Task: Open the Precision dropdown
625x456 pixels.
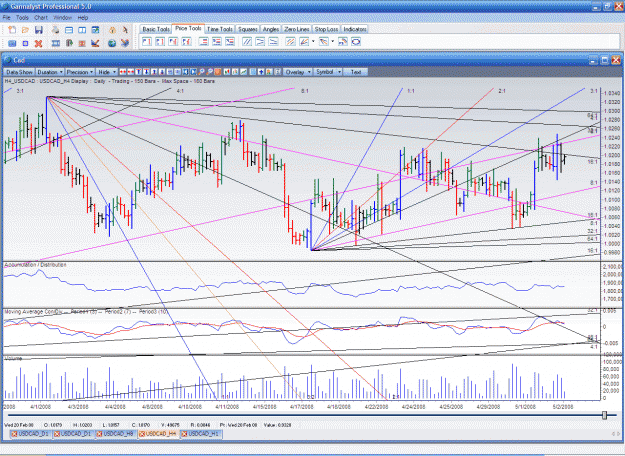Action: tap(80, 72)
